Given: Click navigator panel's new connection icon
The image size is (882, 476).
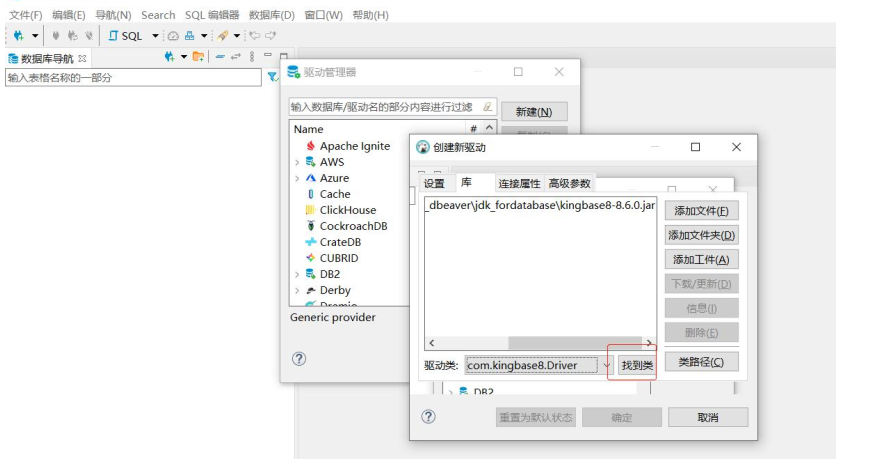Looking at the screenshot, I should click(x=169, y=56).
